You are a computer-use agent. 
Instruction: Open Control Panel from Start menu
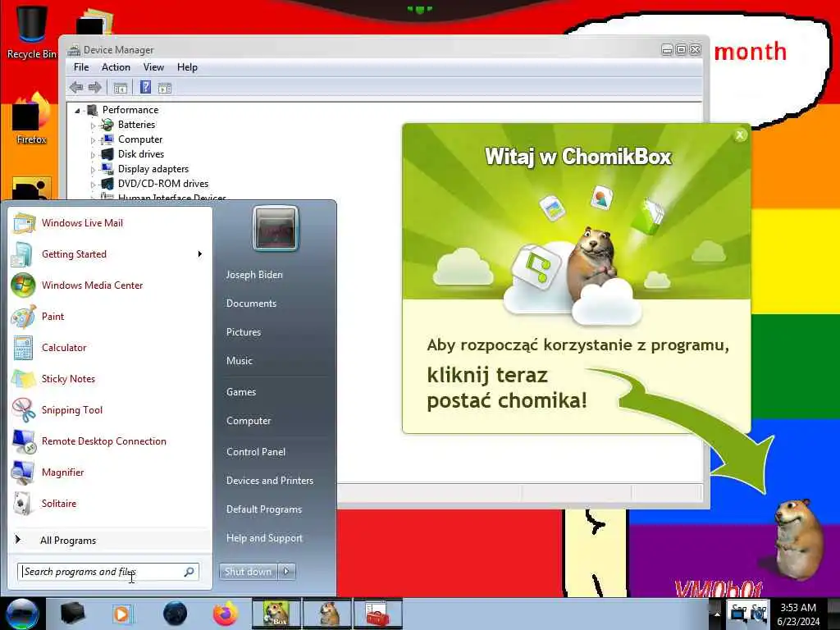pyautogui.click(x=256, y=452)
